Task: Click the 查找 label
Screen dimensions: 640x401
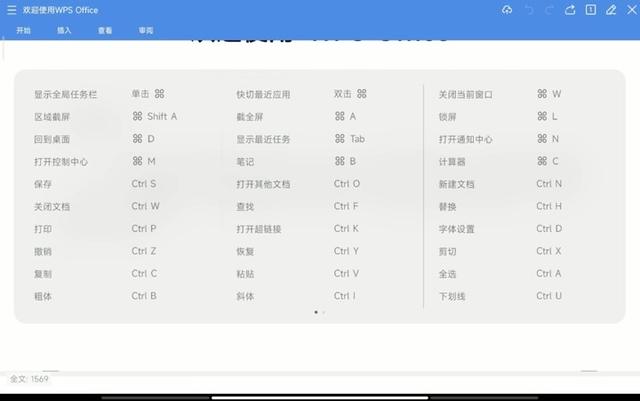Action: click(x=245, y=207)
